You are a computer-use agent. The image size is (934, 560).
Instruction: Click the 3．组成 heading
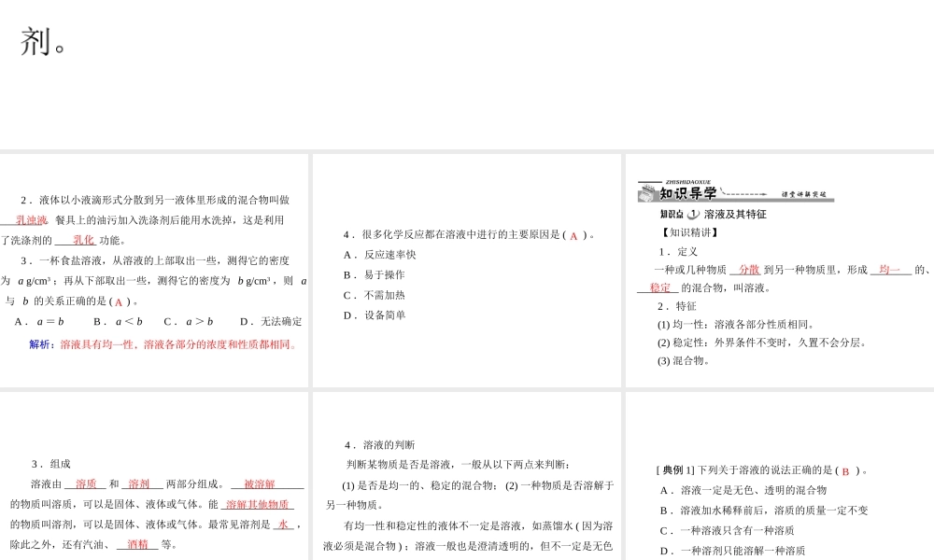point(51,464)
